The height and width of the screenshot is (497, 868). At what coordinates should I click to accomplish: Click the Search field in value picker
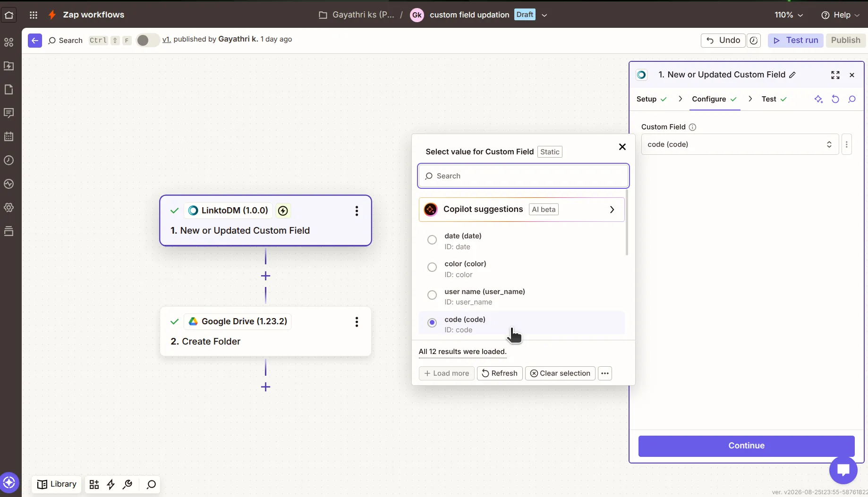pyautogui.click(x=523, y=176)
